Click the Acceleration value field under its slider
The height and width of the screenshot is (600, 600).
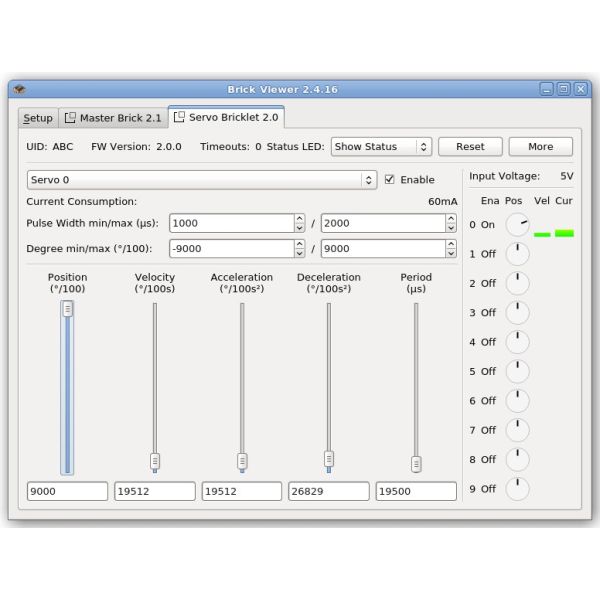[242, 491]
